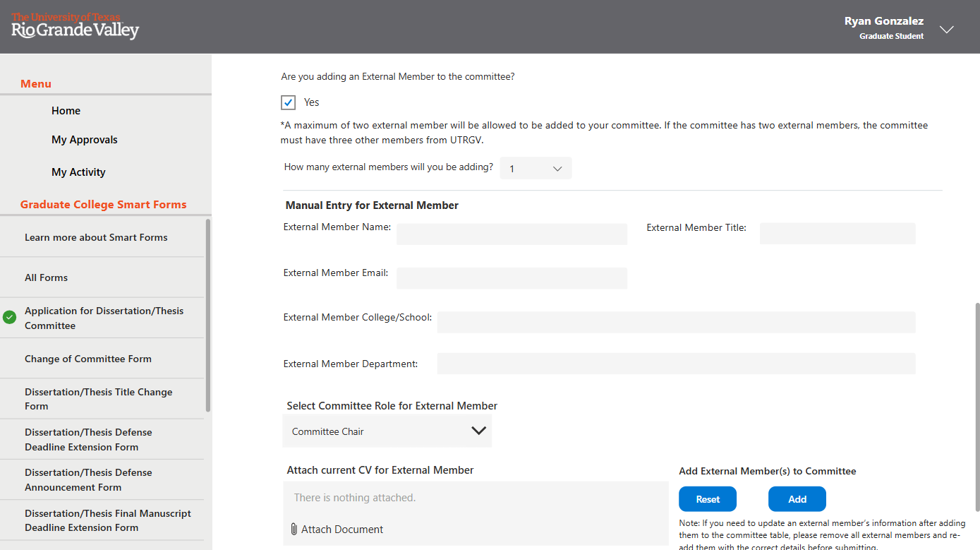980x550 pixels.
Task: Select the External Member College/School field
Action: [676, 323]
